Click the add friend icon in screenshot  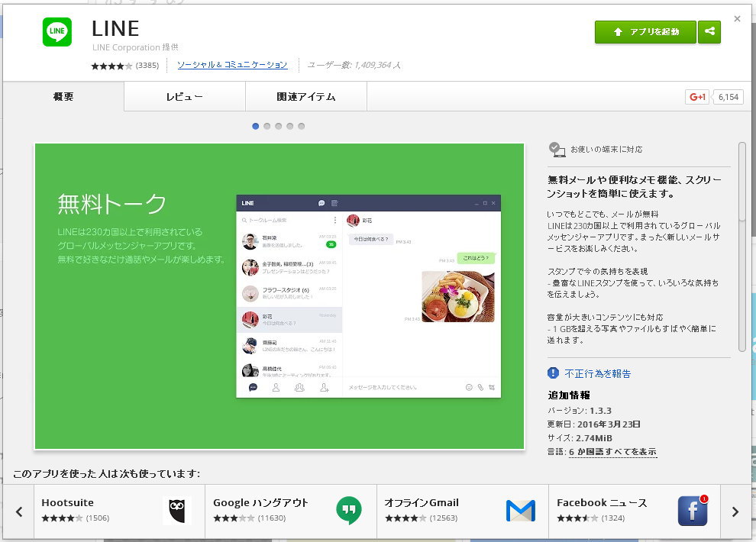[x=324, y=387]
